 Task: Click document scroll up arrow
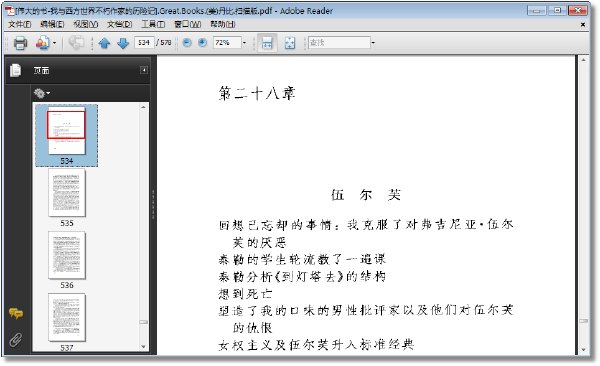point(584,60)
